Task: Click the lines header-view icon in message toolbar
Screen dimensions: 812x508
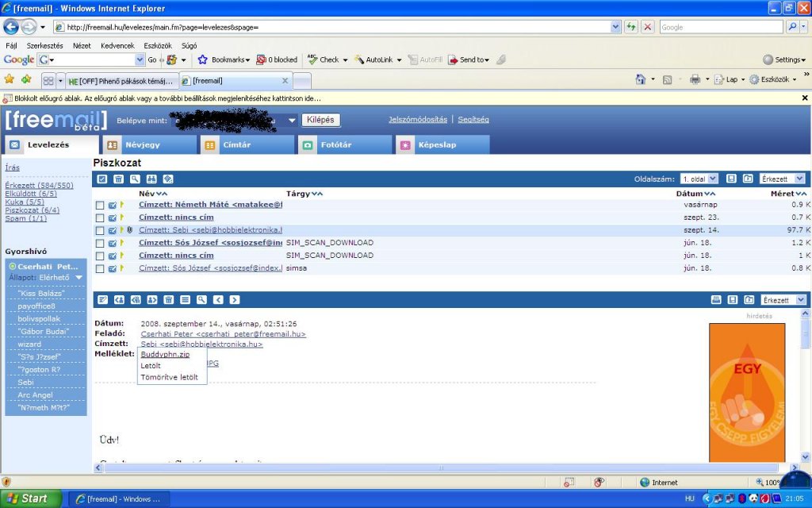Action: [185, 299]
